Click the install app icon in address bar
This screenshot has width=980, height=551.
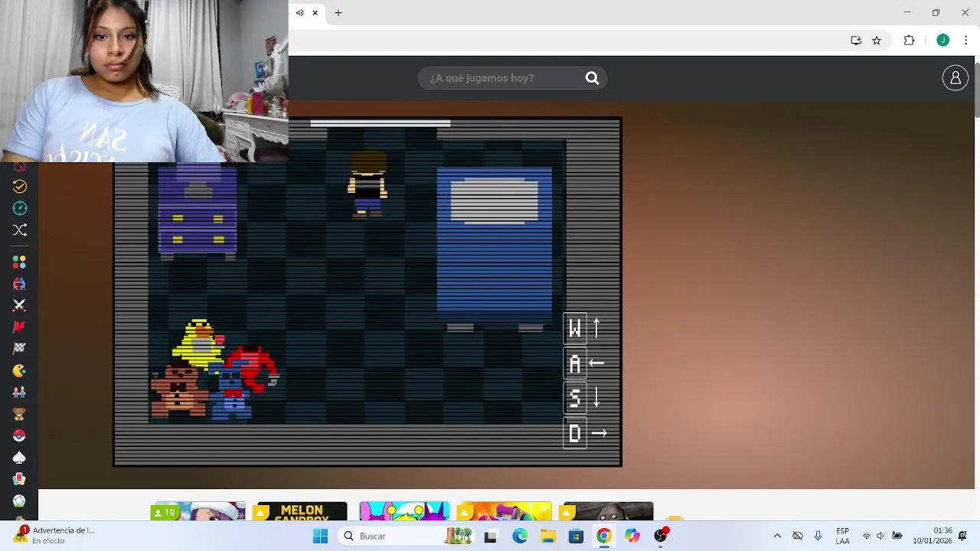(856, 41)
